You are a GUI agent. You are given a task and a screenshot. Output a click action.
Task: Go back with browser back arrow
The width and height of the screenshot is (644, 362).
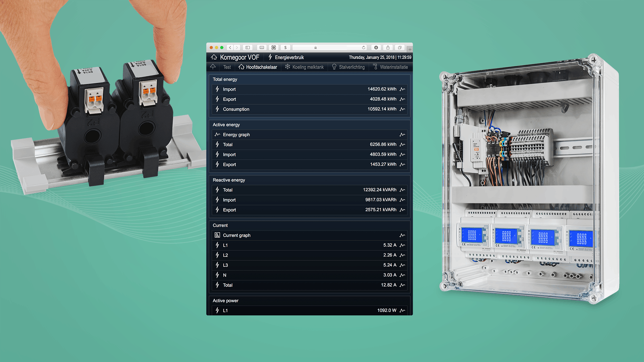pyautogui.click(x=230, y=48)
